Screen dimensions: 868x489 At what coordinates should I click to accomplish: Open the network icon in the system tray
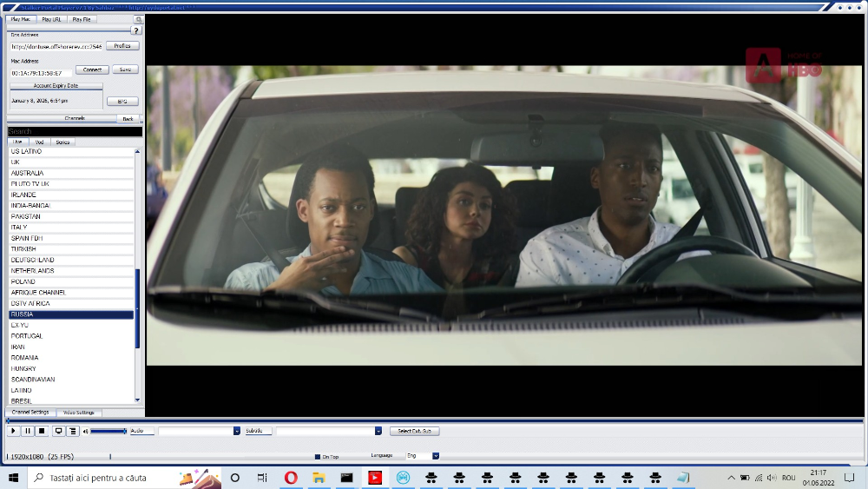(759, 478)
